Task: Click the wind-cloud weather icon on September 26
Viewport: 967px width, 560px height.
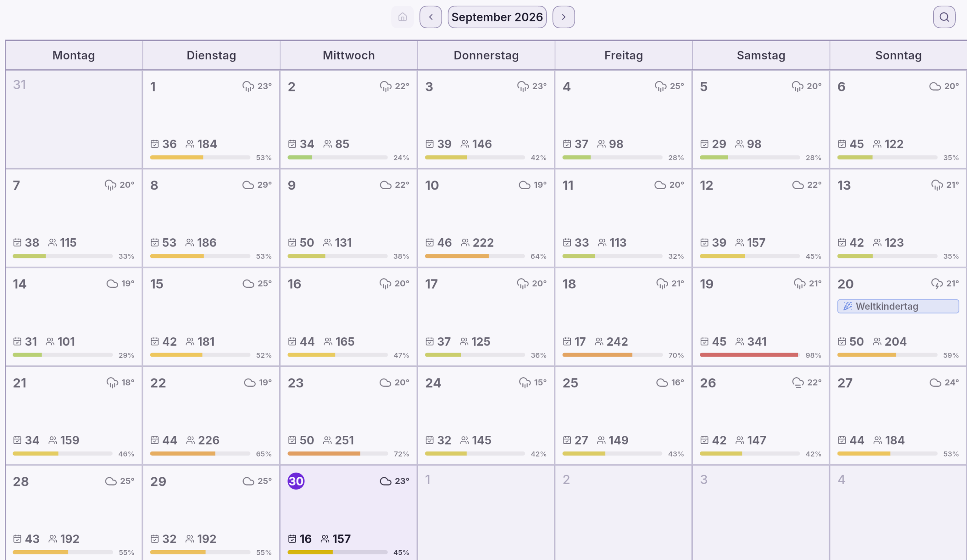Action: 798,383
